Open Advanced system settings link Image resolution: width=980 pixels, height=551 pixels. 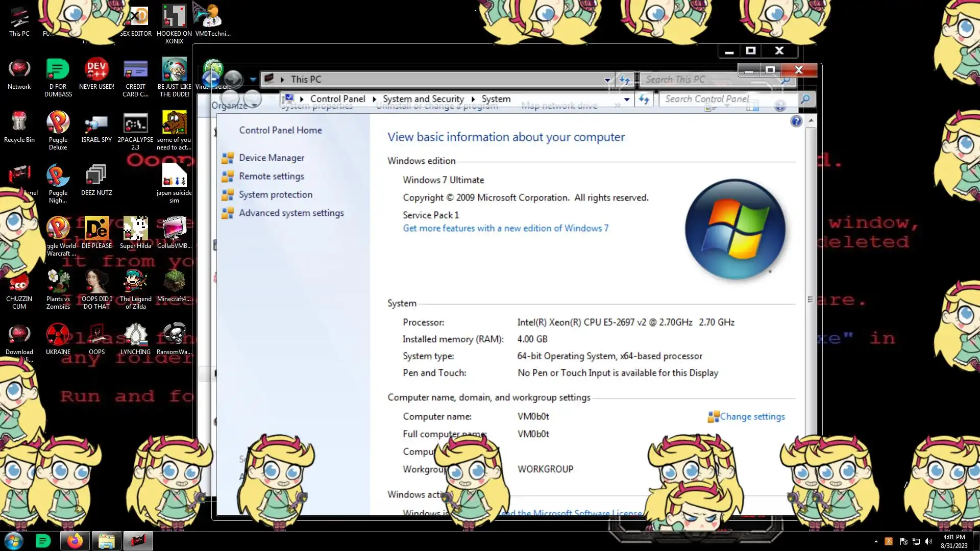291,213
